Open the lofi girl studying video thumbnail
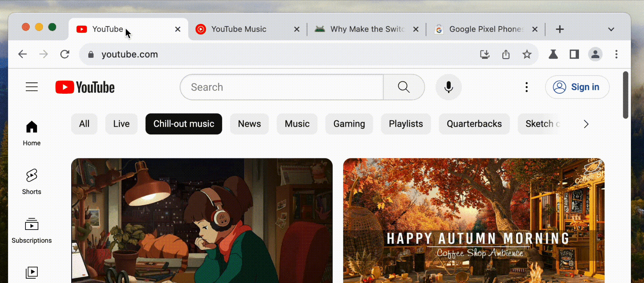This screenshot has width=644, height=283. 202,221
